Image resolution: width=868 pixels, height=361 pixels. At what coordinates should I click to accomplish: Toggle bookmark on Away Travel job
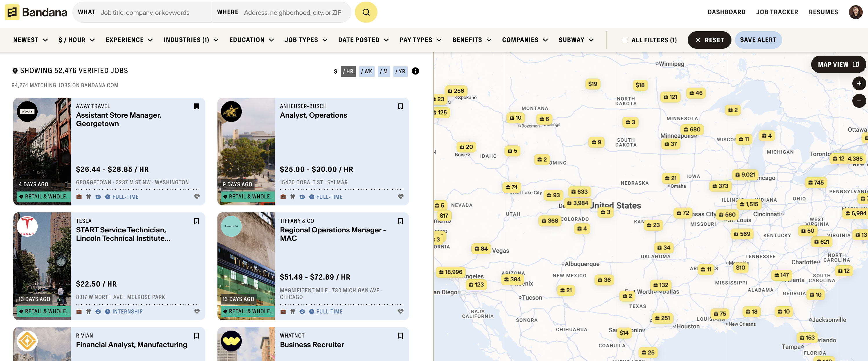click(x=197, y=106)
